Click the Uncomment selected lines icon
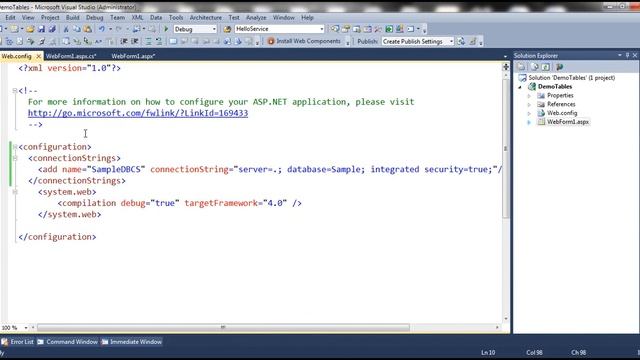640x360 pixels. [x=159, y=41]
